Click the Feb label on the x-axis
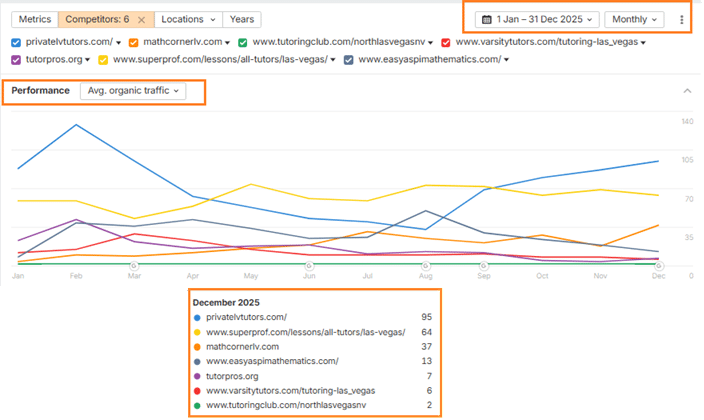This screenshot has width=704, height=420. [76, 276]
